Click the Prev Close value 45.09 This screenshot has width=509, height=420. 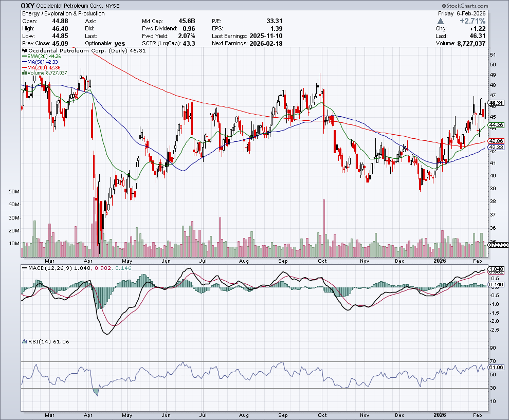pos(60,44)
